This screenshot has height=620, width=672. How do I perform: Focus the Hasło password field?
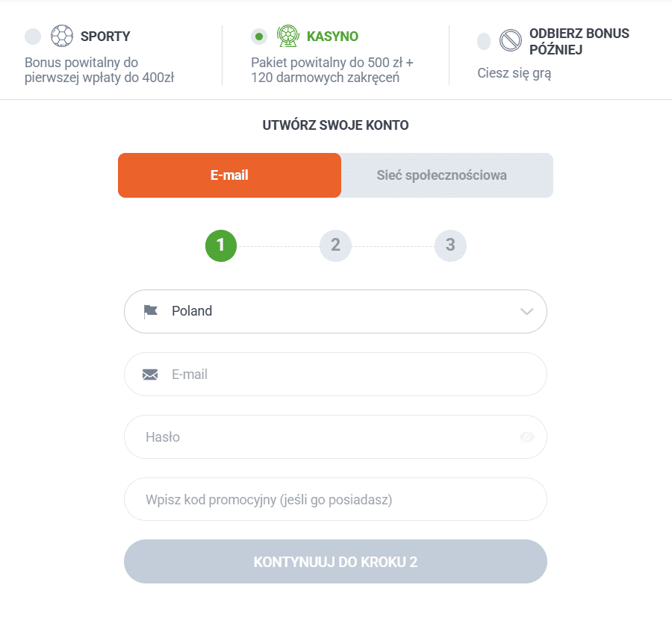click(321, 437)
